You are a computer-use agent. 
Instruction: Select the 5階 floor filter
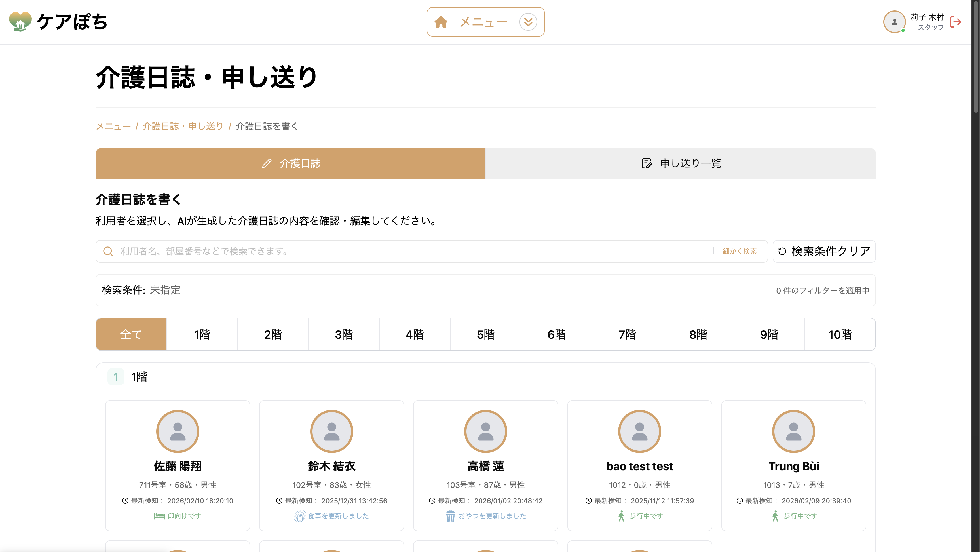(x=486, y=334)
